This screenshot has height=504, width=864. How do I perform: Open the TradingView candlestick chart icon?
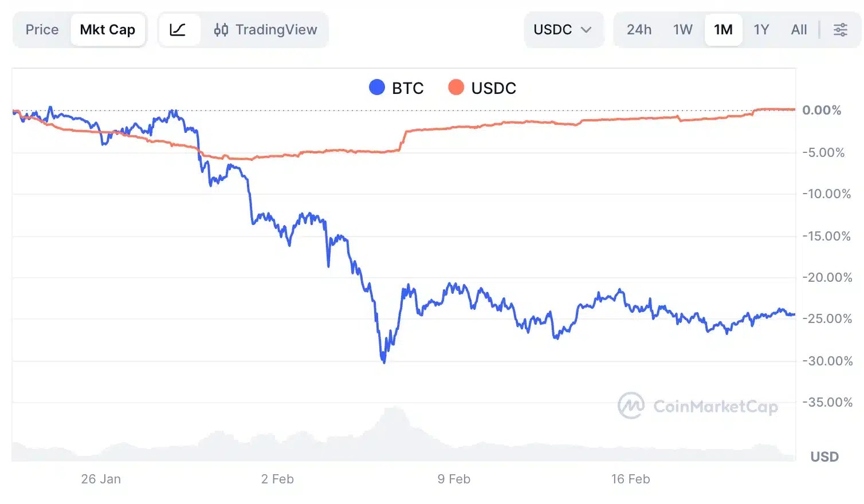coord(222,29)
